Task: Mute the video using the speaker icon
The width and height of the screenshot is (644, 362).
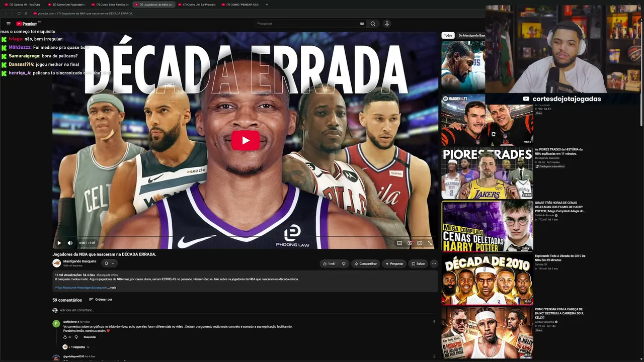Action: pyautogui.click(x=70, y=243)
